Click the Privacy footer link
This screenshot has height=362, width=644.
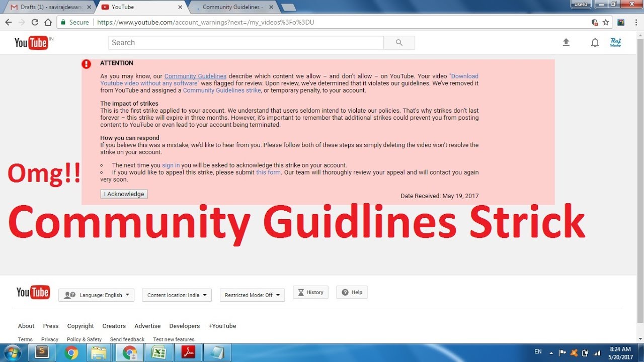tap(50, 339)
